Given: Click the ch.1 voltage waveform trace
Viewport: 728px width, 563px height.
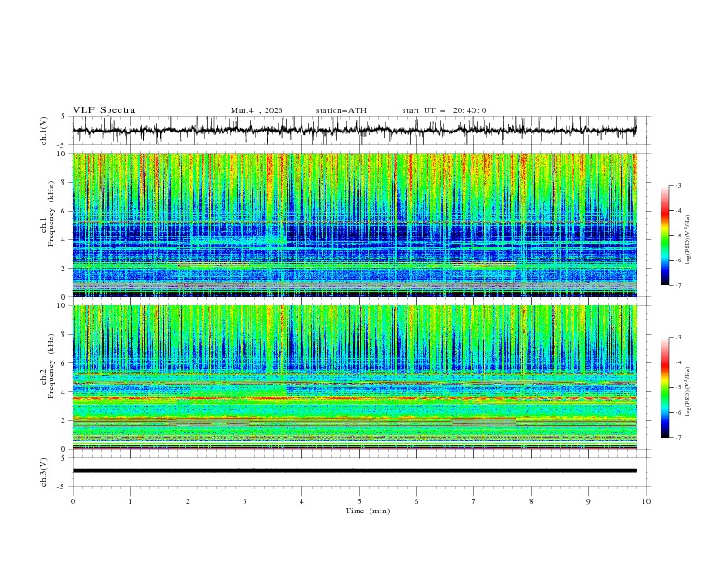Looking at the screenshot, I should (354, 131).
